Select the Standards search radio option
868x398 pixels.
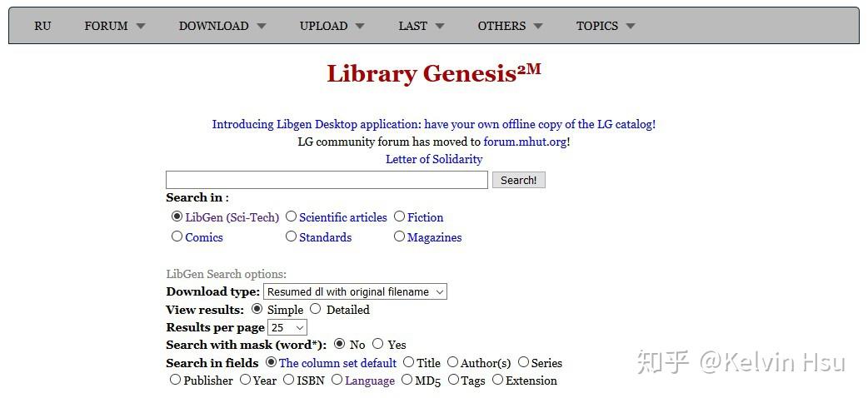tap(291, 236)
